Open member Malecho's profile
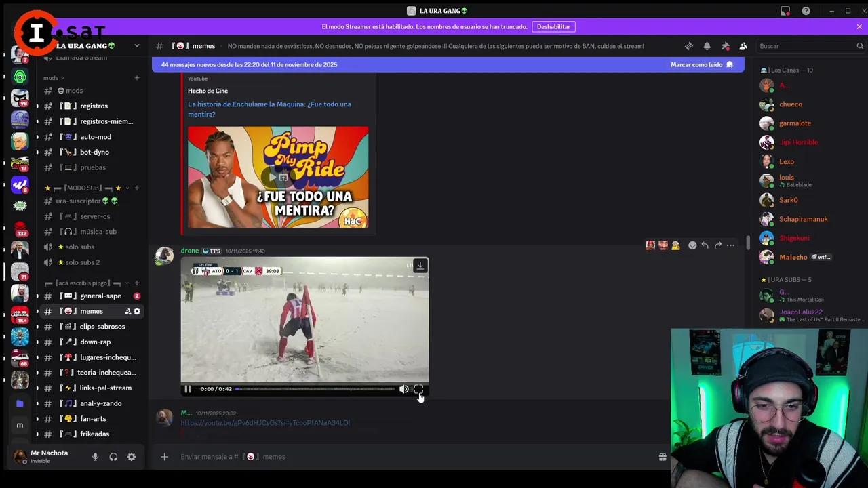The height and width of the screenshot is (488, 868). point(793,257)
